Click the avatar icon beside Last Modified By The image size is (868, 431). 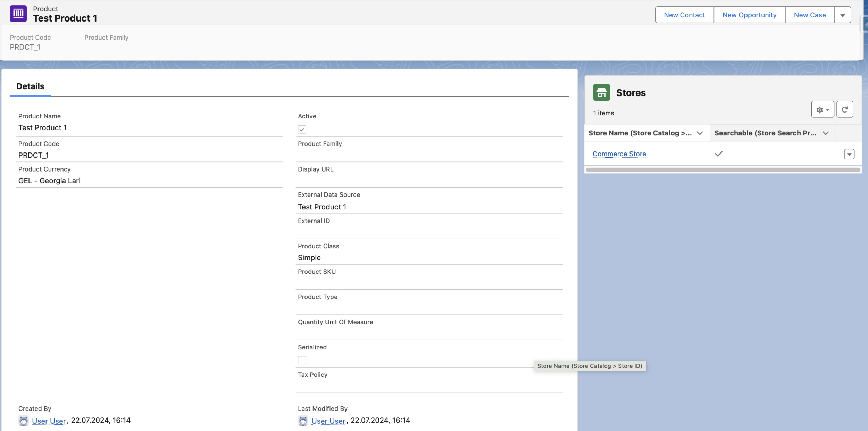point(303,420)
